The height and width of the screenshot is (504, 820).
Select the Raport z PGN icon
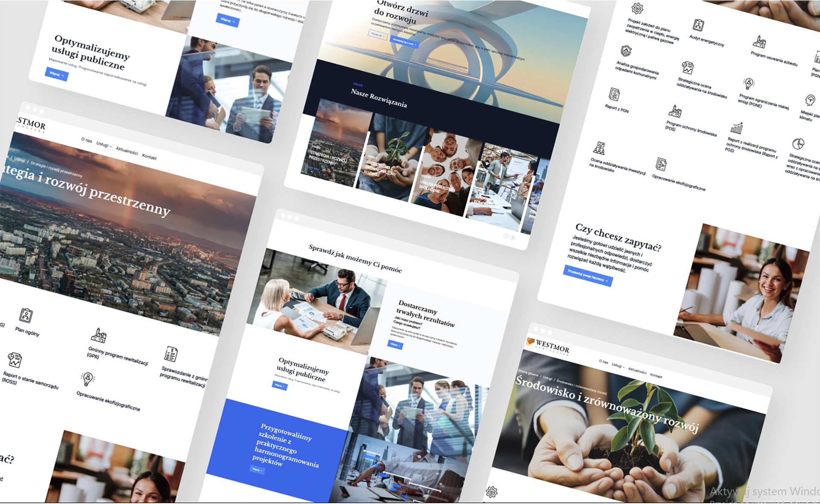(614, 94)
